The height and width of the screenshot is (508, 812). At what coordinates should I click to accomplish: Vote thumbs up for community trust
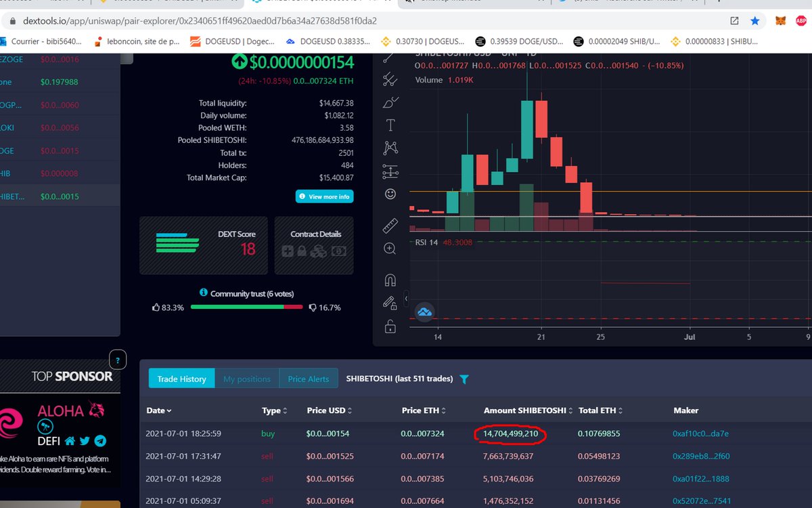click(x=158, y=308)
